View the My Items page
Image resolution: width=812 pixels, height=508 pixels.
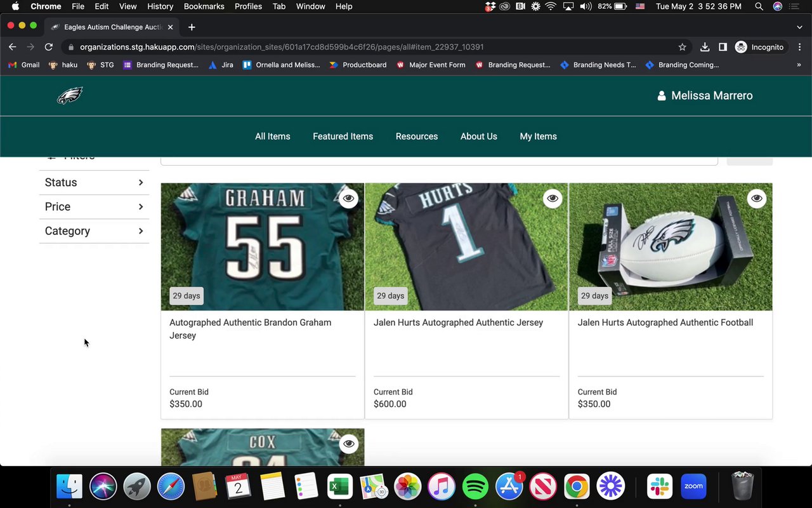(539, 137)
